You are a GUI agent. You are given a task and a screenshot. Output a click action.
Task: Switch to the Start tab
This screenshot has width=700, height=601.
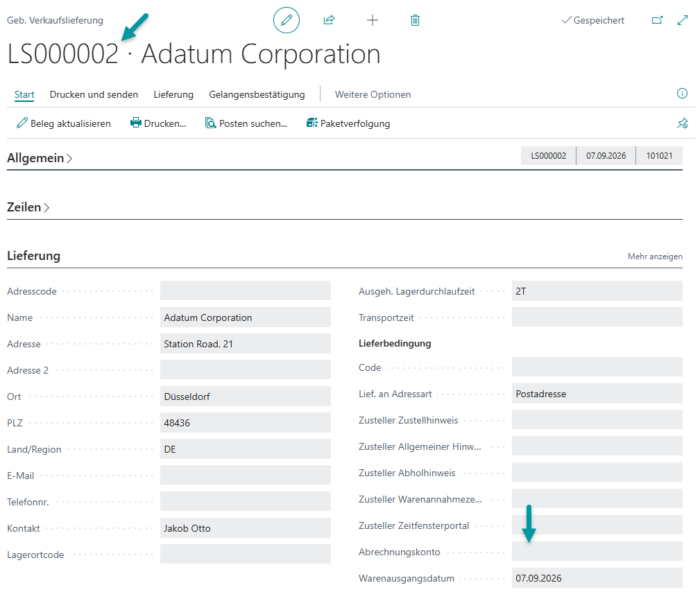click(x=24, y=94)
